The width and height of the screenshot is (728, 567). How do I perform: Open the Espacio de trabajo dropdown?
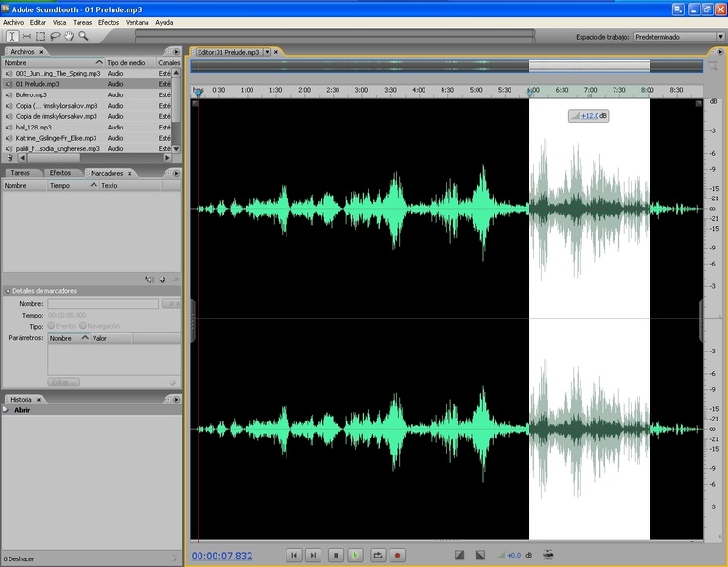(x=678, y=37)
